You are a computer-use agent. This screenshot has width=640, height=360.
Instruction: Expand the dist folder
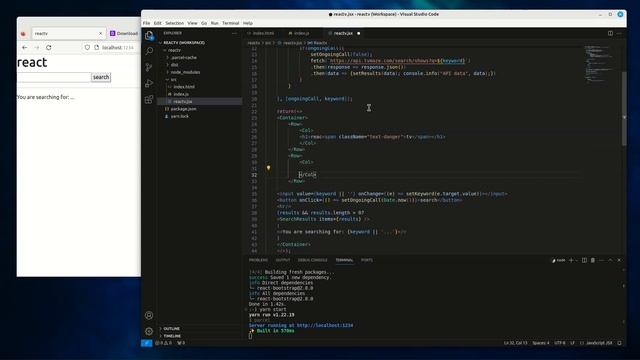pyautogui.click(x=175, y=65)
